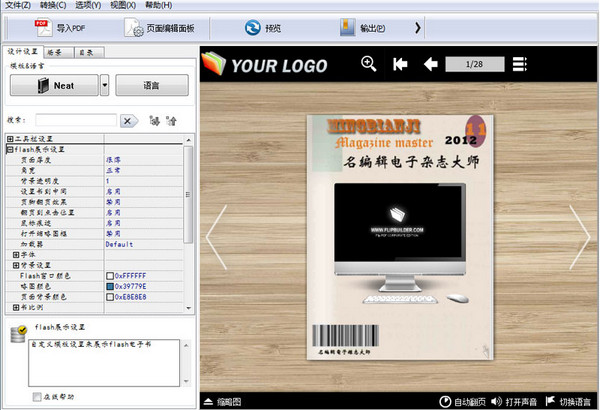600x410 pixels.
Task: Toggle the sound speaker icon
Action: point(496,401)
